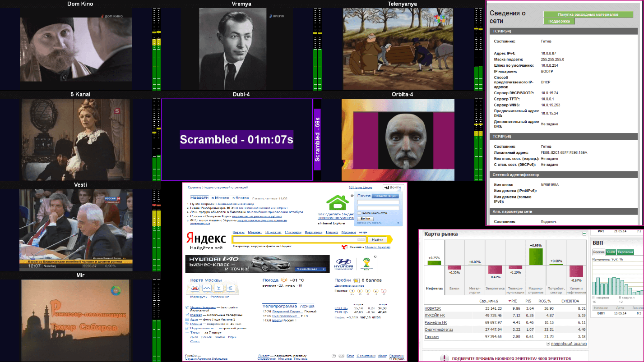This screenshot has width=644, height=362.
Task: Open the Карты link in Yandex services
Action: pyautogui.click(x=239, y=232)
